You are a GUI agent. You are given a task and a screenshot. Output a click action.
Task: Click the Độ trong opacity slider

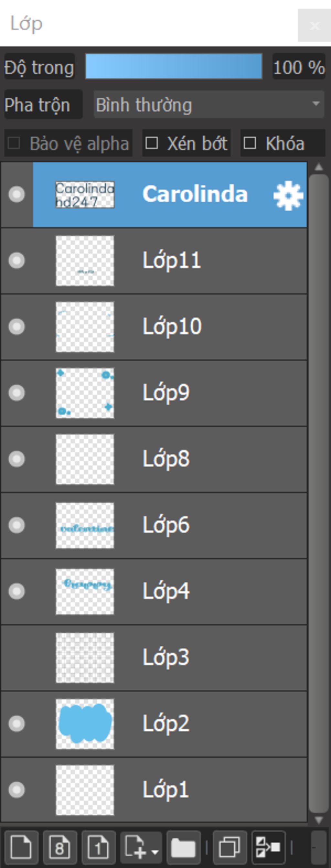click(x=174, y=66)
